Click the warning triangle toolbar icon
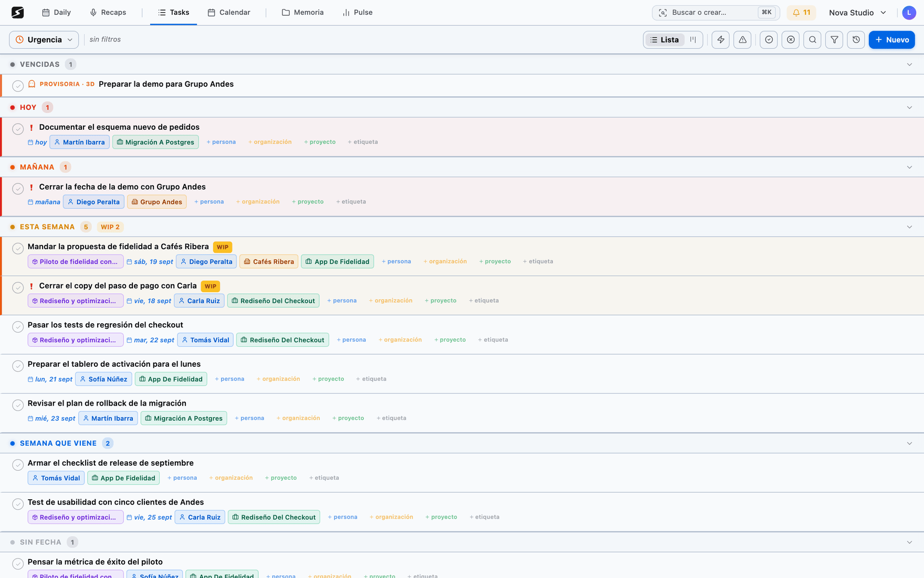The width and height of the screenshot is (924, 578). (x=742, y=39)
